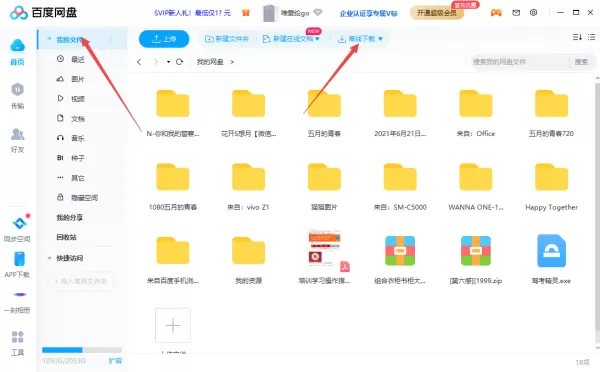
Task: Open 我的分享 in the sidebar
Action: coord(70,217)
